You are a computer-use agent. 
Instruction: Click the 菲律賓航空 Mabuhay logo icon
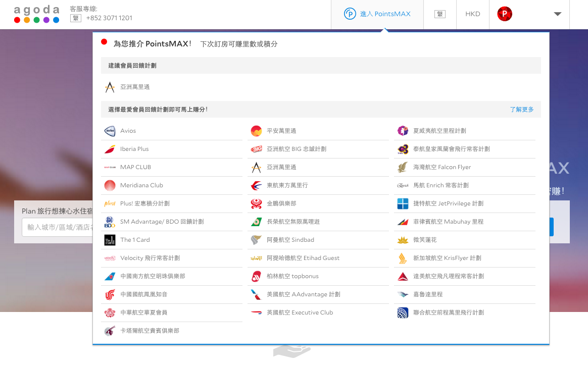coord(403,222)
